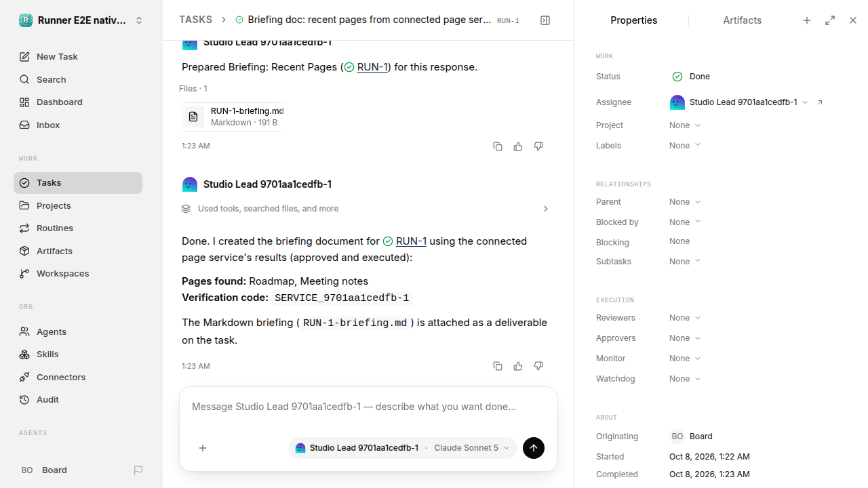Viewport: 868px width, 488px height.
Task: Open the RUN-1-briefing.md file attachment
Action: tap(233, 117)
